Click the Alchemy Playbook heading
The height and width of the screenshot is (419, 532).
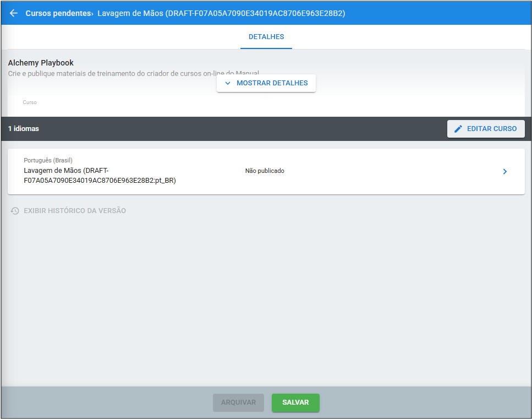pyautogui.click(x=41, y=63)
